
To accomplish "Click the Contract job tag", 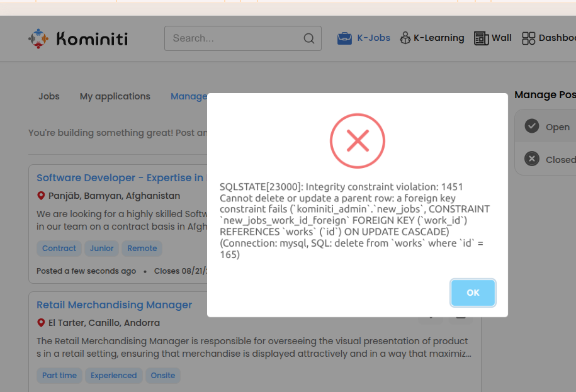I will coord(59,249).
